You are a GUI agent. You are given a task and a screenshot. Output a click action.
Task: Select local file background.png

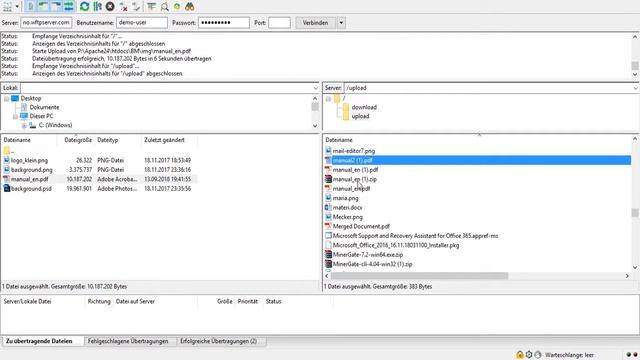(31, 170)
